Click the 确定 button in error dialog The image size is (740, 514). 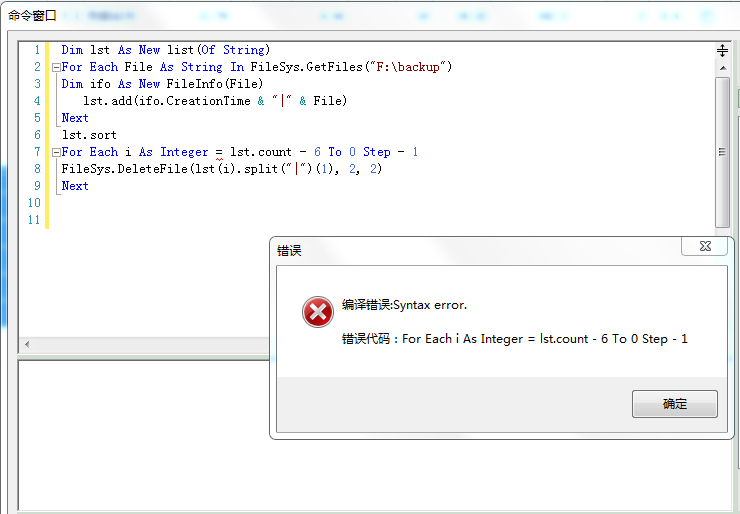tap(674, 404)
